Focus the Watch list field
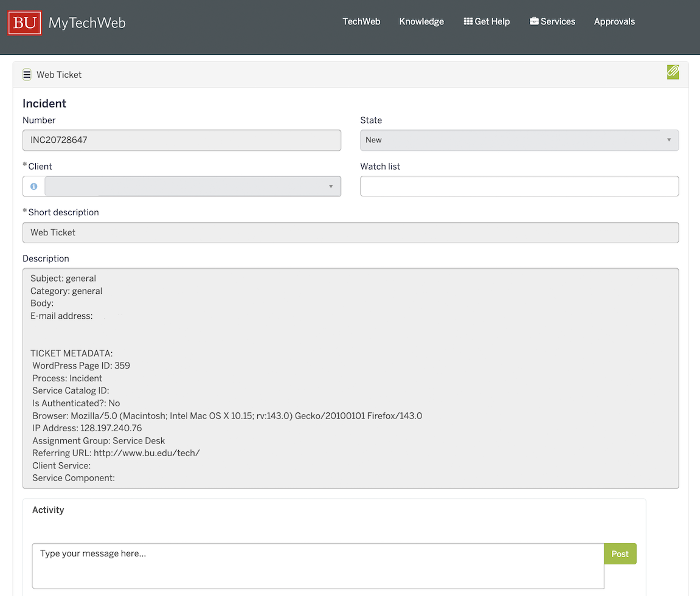The height and width of the screenshot is (596, 700). [x=519, y=186]
